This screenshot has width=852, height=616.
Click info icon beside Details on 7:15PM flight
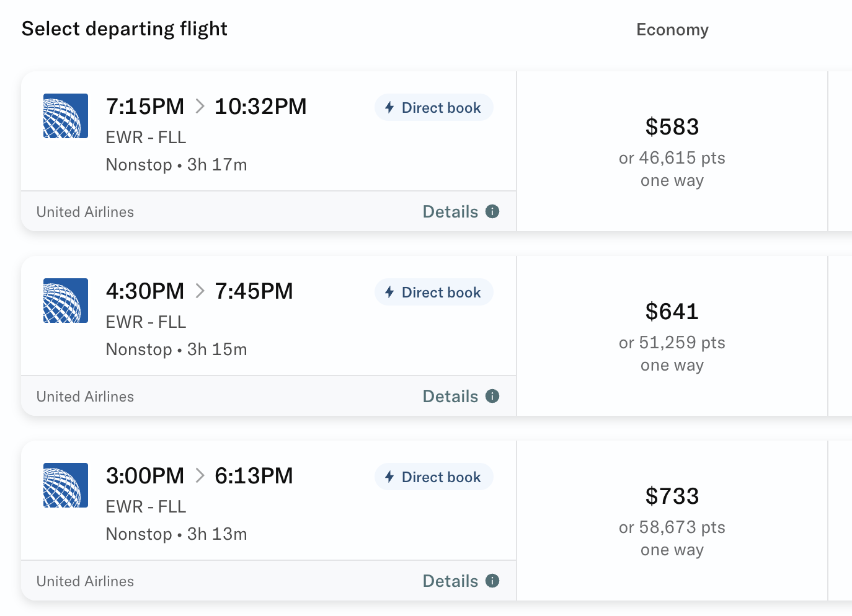pyautogui.click(x=492, y=211)
